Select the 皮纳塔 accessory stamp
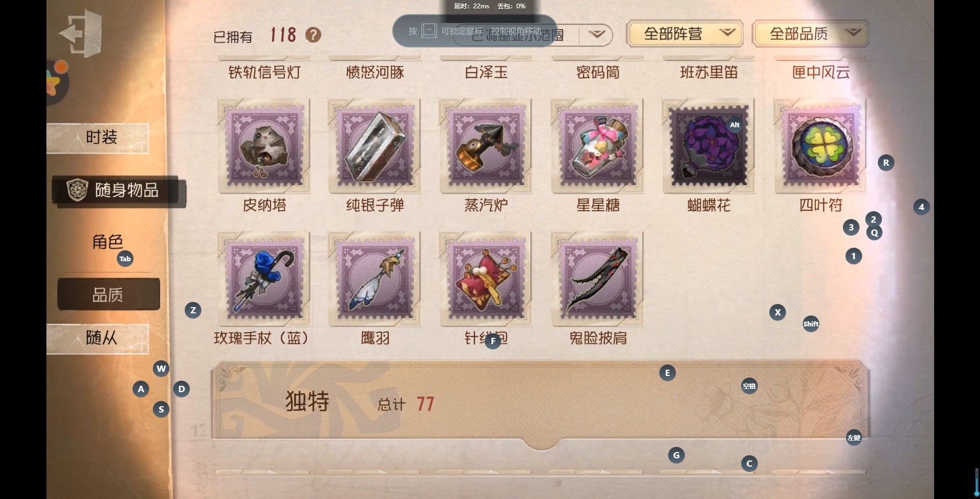This screenshot has width=980, height=499. pos(264,146)
